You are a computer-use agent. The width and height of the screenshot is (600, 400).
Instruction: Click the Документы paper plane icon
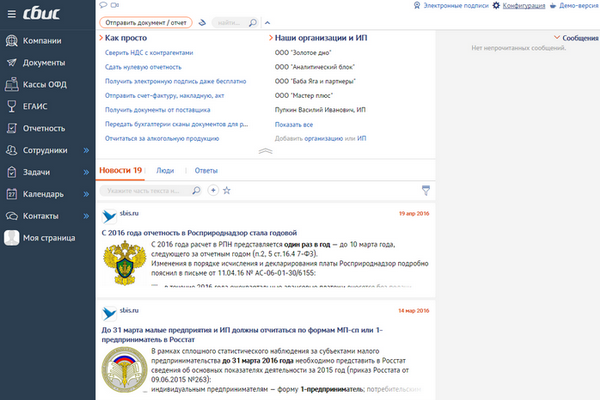11,62
